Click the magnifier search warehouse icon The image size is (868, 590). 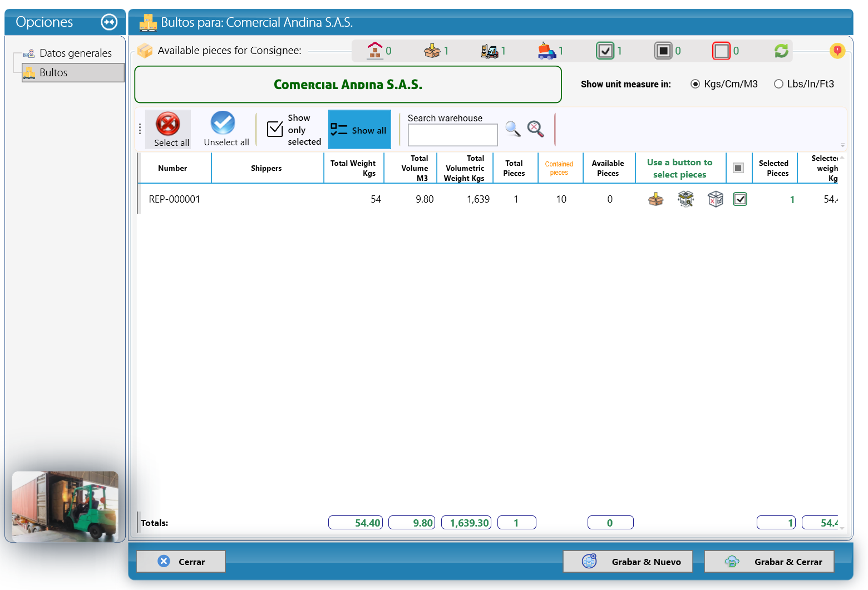pos(513,129)
